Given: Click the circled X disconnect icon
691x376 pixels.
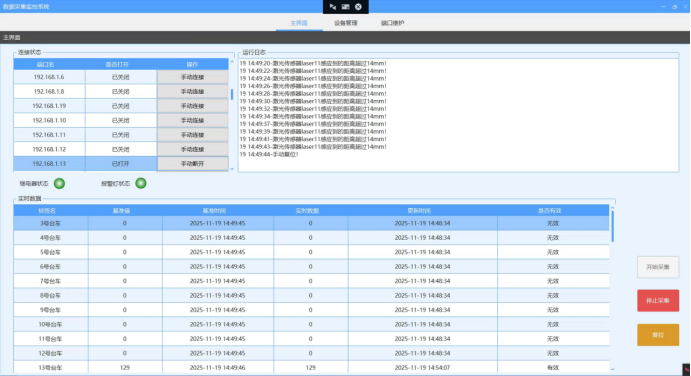Looking at the screenshot, I should (x=358, y=7).
